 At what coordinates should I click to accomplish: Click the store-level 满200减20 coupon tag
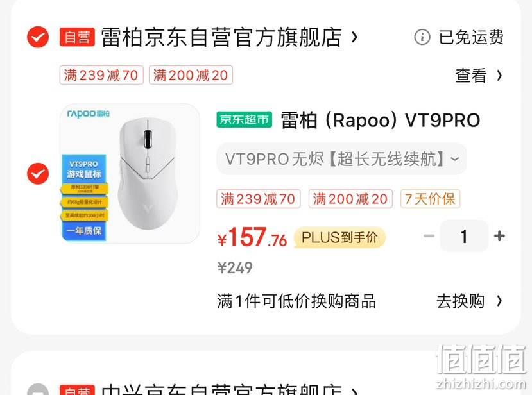[x=191, y=75]
